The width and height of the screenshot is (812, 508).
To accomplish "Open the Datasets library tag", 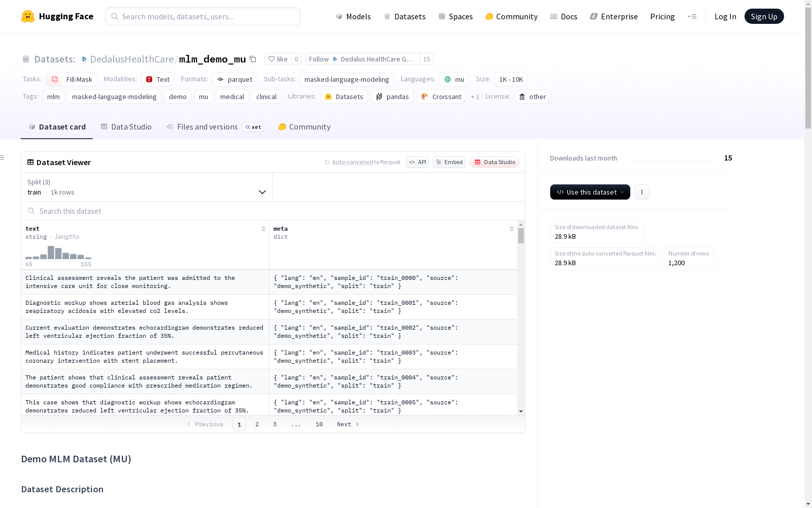I will coord(344,97).
